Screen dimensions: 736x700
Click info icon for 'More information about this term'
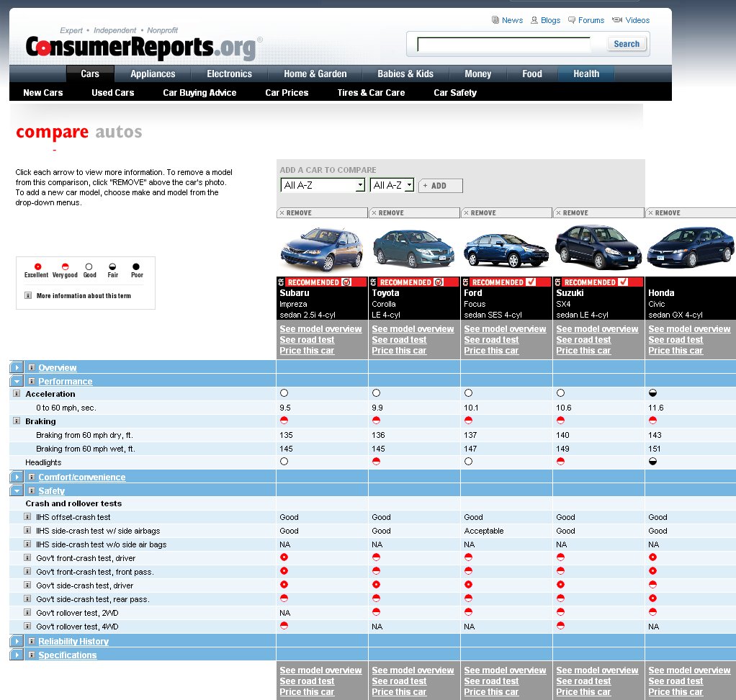pyautogui.click(x=28, y=295)
